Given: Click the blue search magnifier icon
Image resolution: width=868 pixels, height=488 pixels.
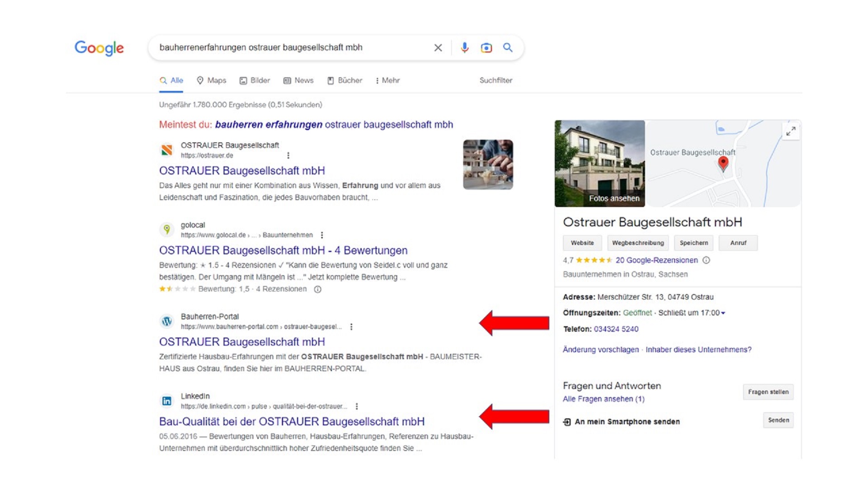Looking at the screenshot, I should click(x=508, y=47).
